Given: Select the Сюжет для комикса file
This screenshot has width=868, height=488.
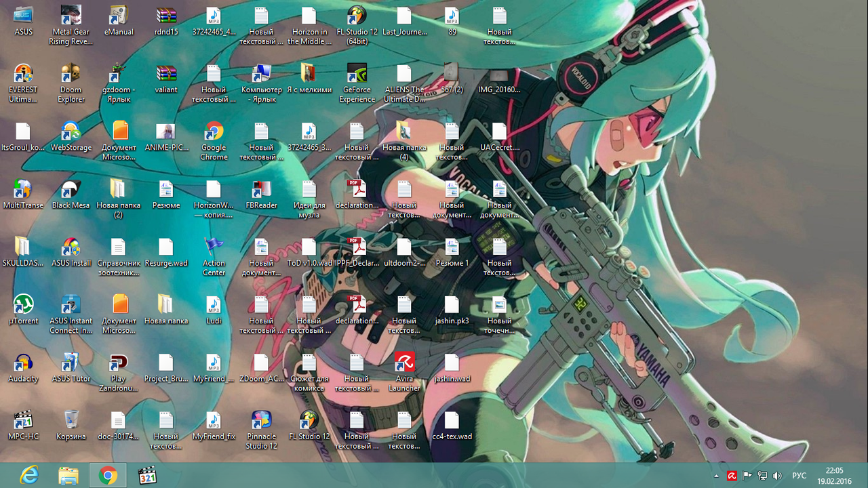Looking at the screenshot, I should 309,372.
